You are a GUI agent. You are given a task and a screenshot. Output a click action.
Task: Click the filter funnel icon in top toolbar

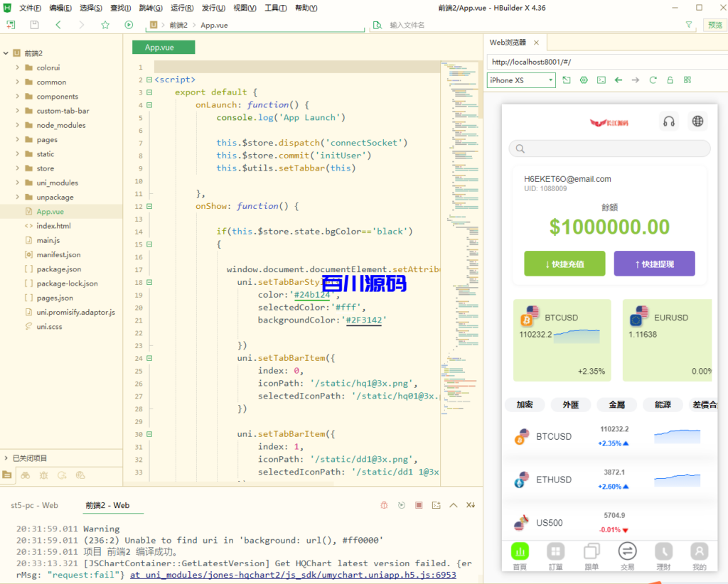pyautogui.click(x=688, y=25)
